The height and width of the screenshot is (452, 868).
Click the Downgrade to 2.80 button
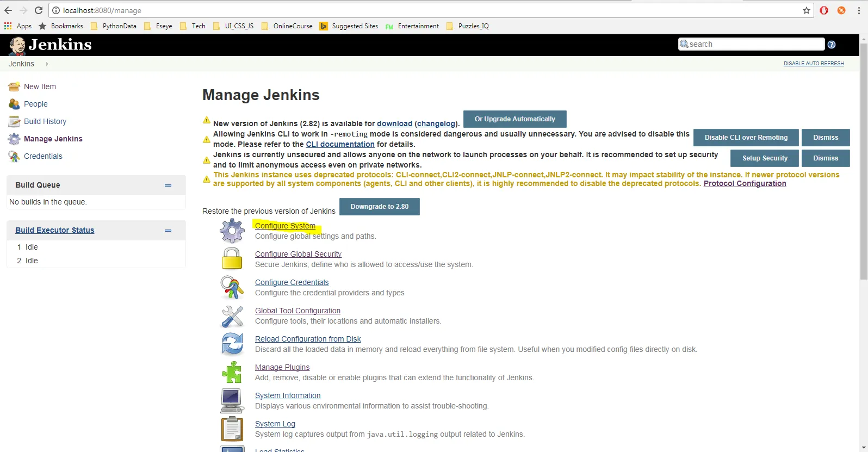380,207
